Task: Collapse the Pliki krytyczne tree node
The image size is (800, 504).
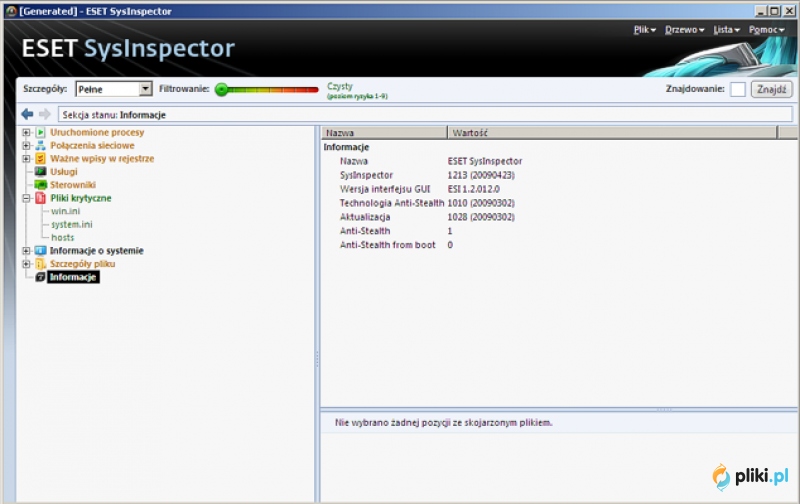Action: tap(27, 198)
